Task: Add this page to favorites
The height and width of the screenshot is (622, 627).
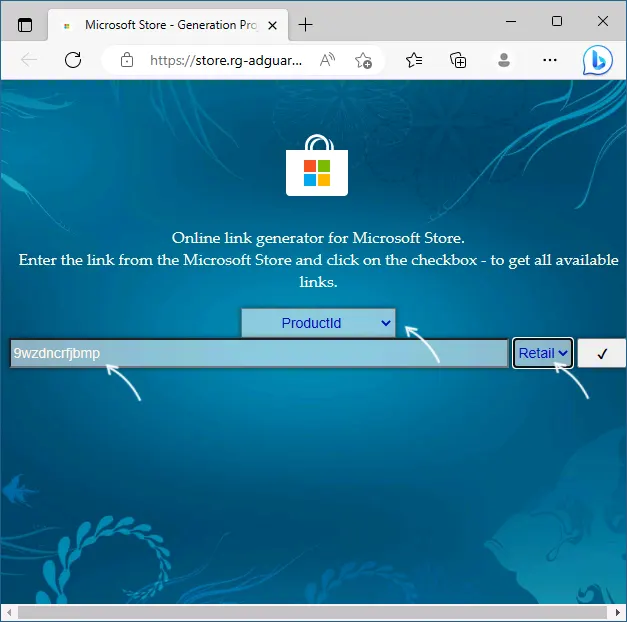Action: click(363, 60)
